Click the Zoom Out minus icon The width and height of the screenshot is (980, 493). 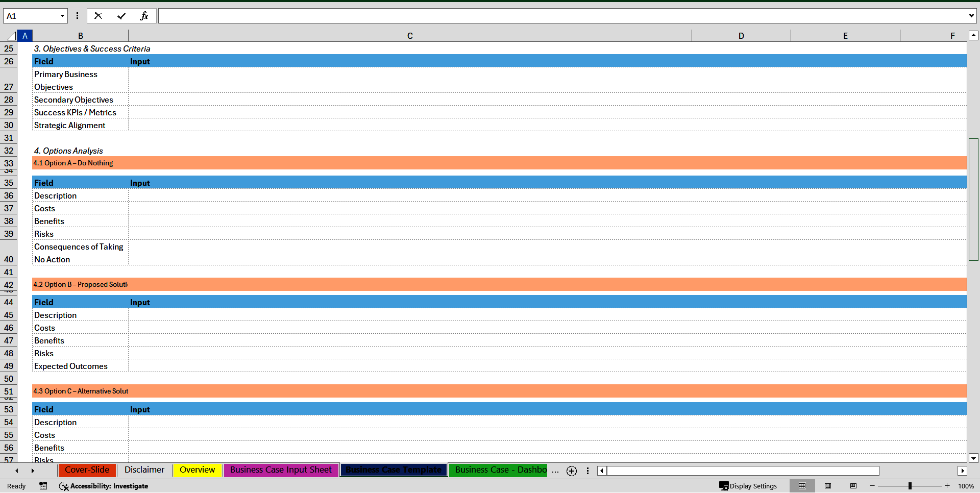point(872,486)
